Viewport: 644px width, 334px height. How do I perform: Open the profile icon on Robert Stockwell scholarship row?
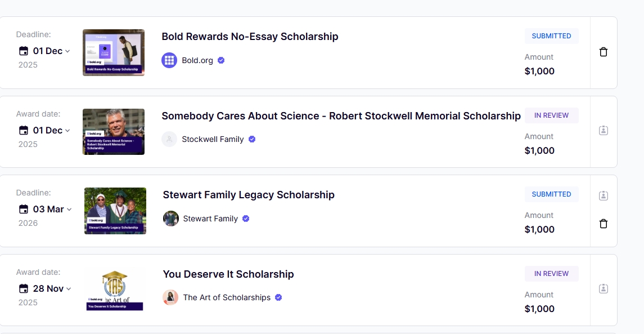(x=604, y=130)
